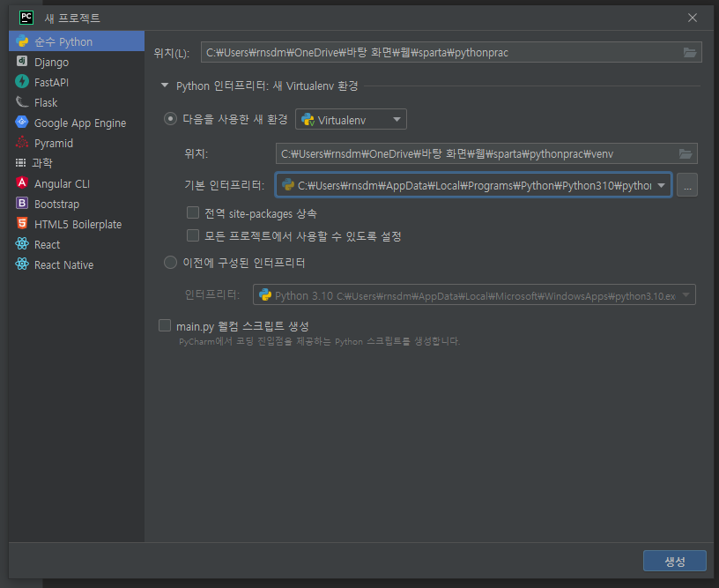Click the React Native atom icon

(x=22, y=264)
